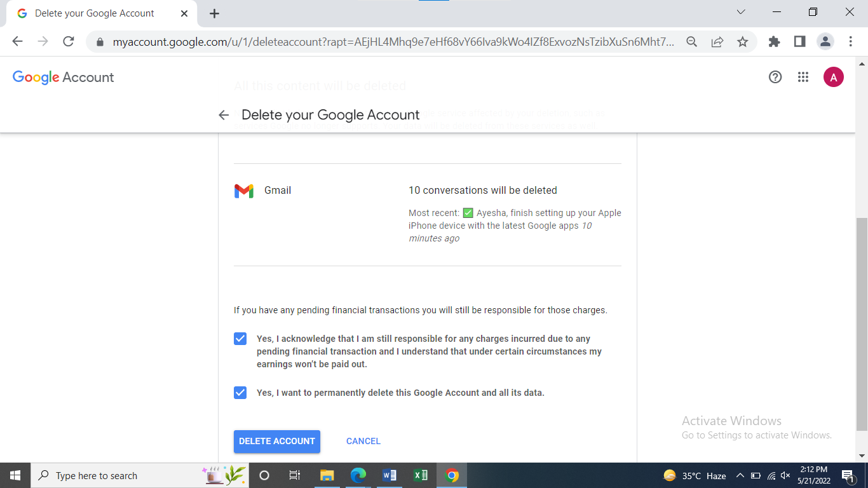
Task: Open the Google Account help icon
Action: (x=775, y=77)
